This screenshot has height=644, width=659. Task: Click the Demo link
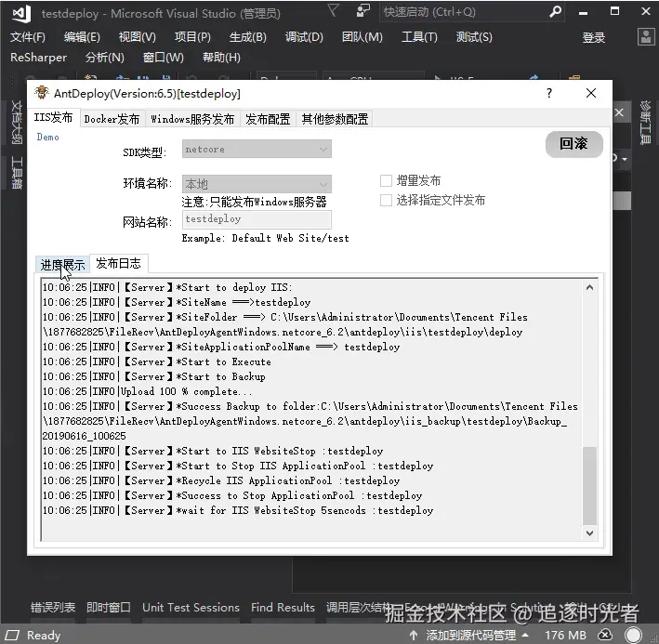(x=47, y=137)
